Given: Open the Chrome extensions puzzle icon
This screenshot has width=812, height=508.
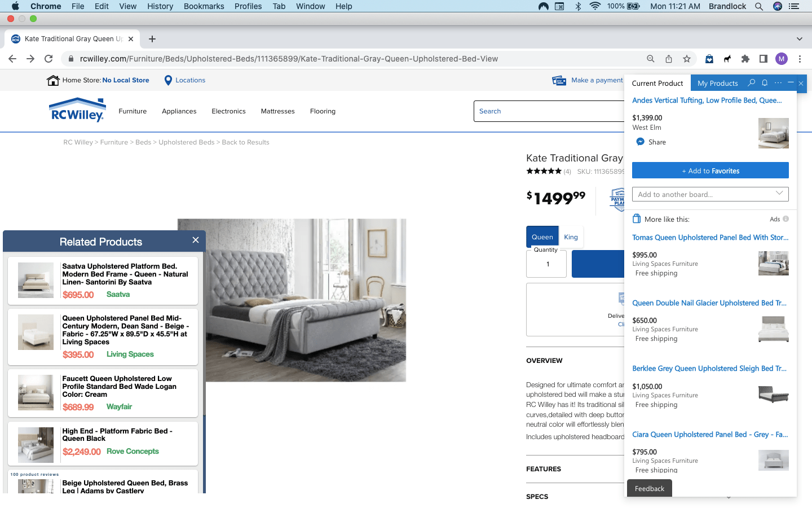Looking at the screenshot, I should (x=745, y=58).
